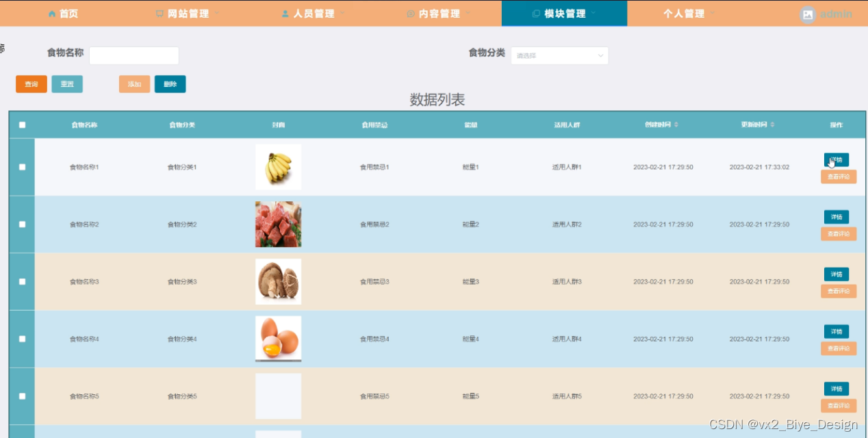The image size is (868, 438).
Task: Sort by 更新时间 column arrows
Action: (x=772, y=125)
